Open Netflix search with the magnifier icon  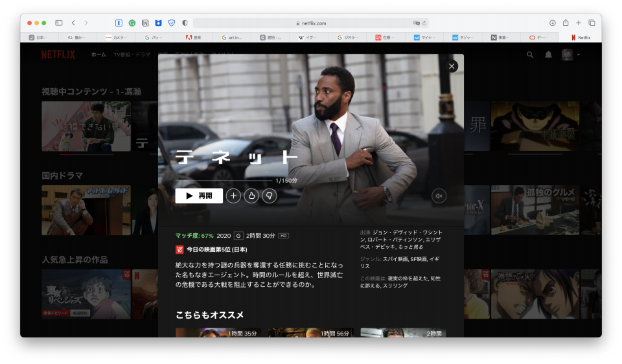[530, 54]
